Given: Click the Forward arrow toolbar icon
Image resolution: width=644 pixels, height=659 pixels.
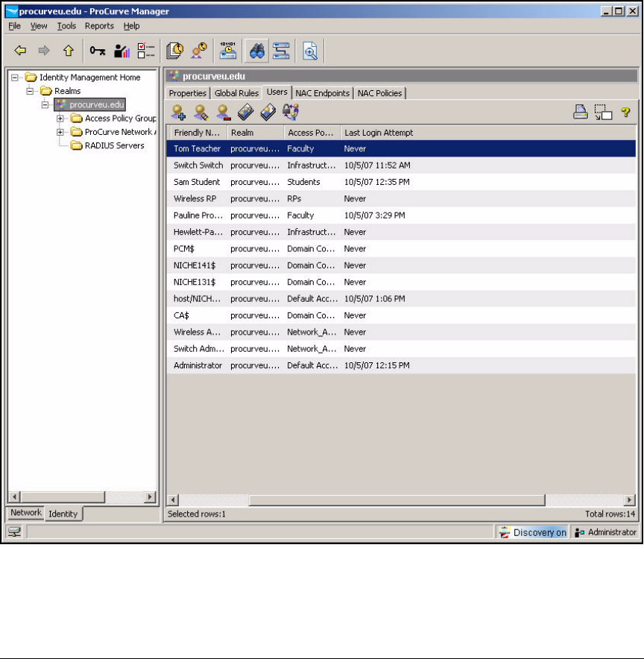Looking at the screenshot, I should tap(44, 51).
